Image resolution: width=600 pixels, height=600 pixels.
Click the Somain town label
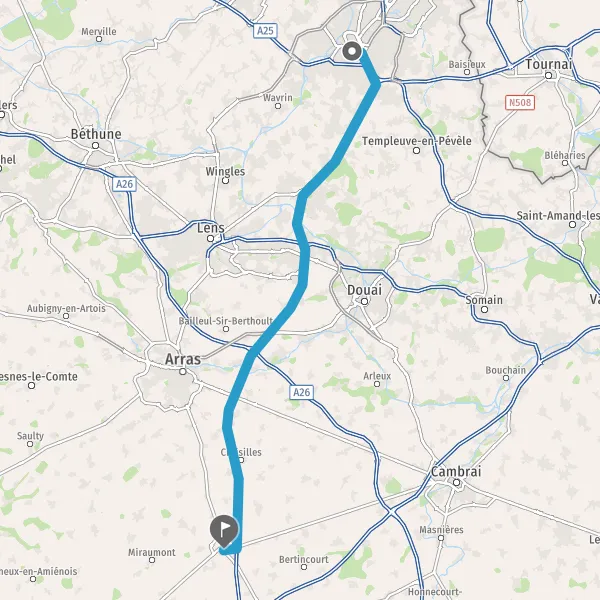[x=484, y=300]
